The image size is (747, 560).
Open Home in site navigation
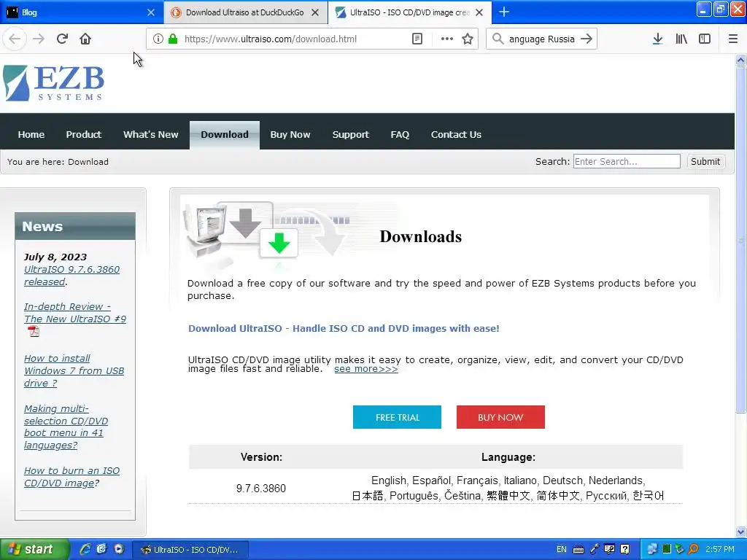pos(31,135)
